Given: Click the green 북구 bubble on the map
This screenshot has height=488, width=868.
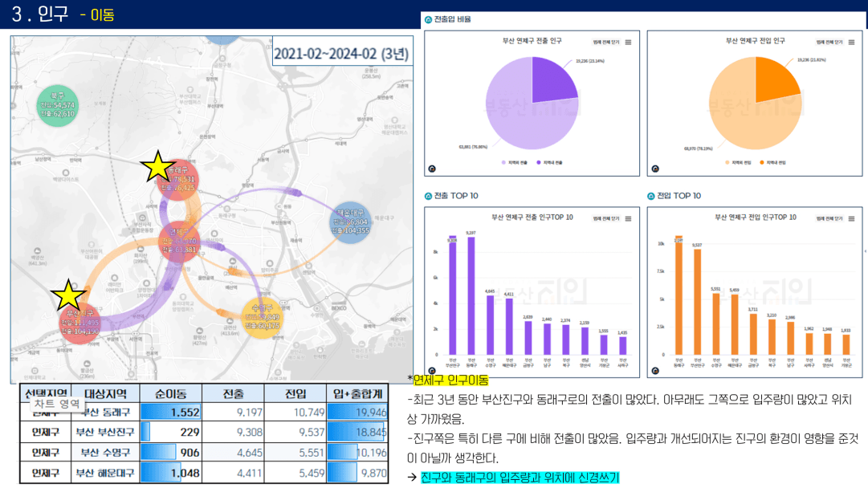Looking at the screenshot, I should (x=58, y=105).
